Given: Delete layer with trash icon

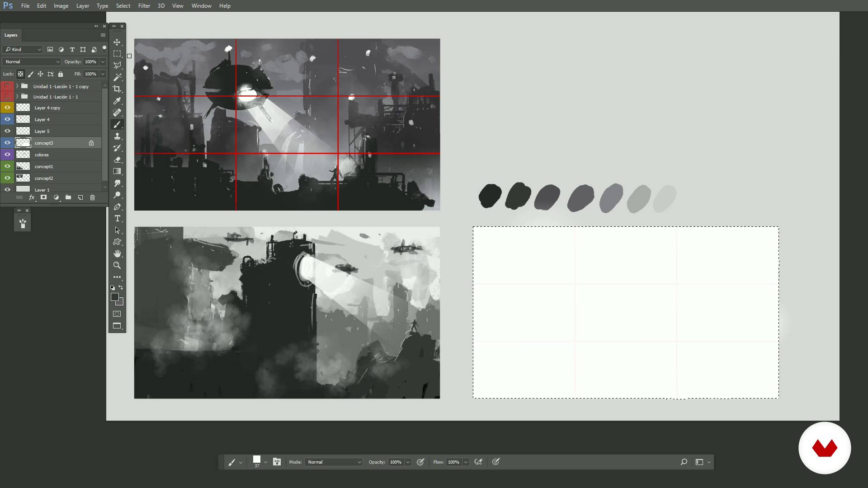Looking at the screenshot, I should tap(92, 197).
